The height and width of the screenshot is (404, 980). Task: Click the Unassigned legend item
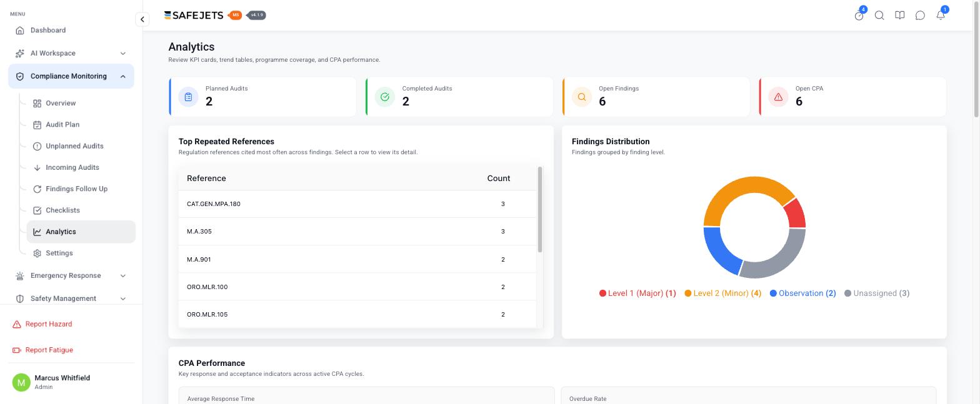point(877,293)
